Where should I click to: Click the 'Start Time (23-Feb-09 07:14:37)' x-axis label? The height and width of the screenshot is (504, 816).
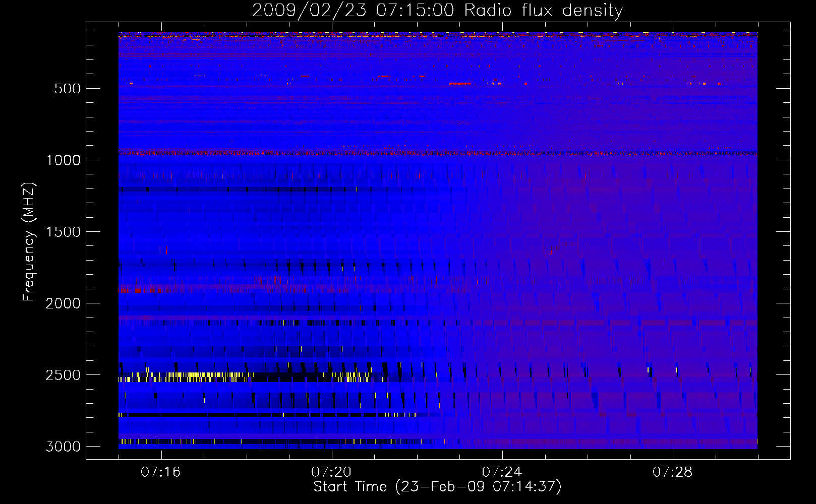click(437, 487)
